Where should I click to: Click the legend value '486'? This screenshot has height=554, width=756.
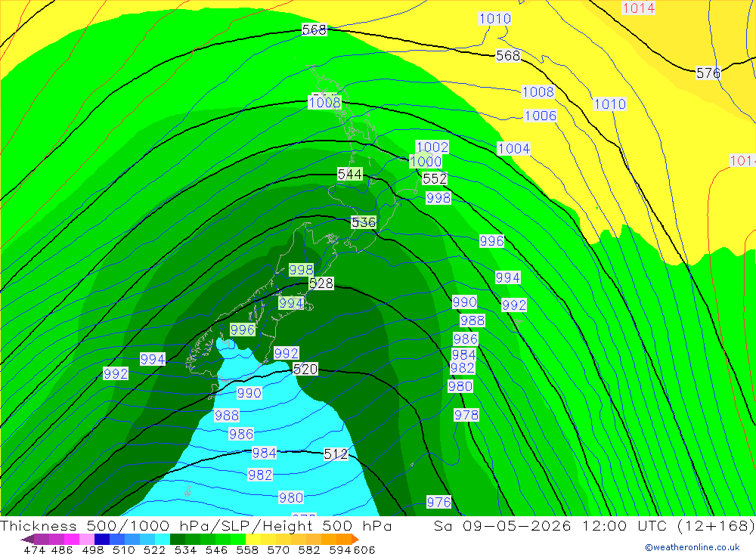pos(62,549)
